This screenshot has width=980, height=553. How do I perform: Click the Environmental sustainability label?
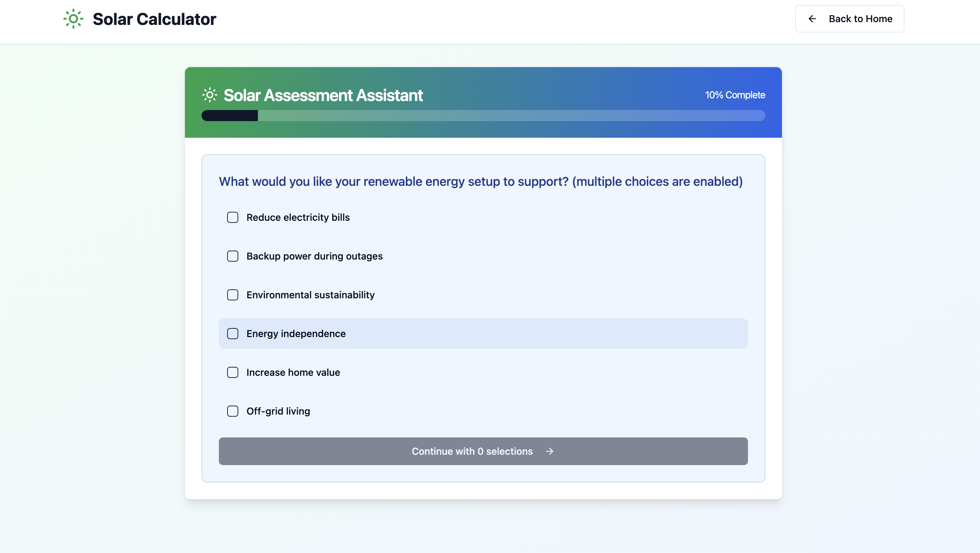(310, 295)
